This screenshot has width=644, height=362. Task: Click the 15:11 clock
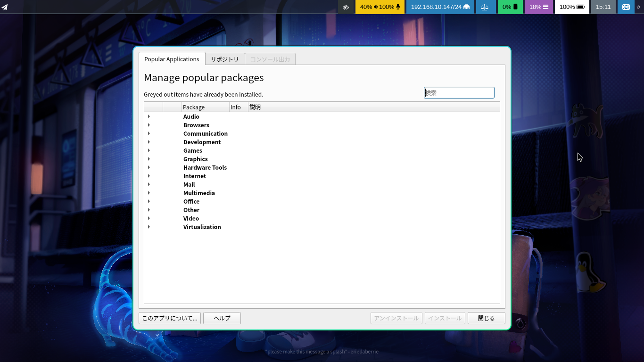point(603,7)
